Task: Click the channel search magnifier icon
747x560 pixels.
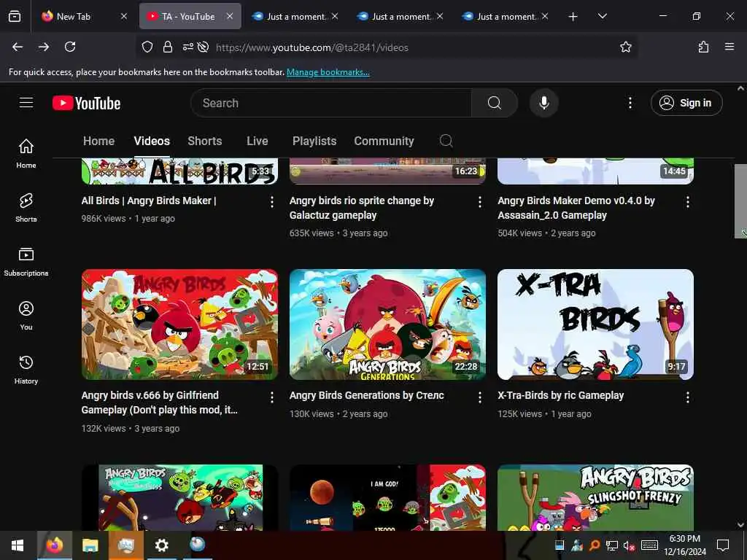Action: coord(446,141)
